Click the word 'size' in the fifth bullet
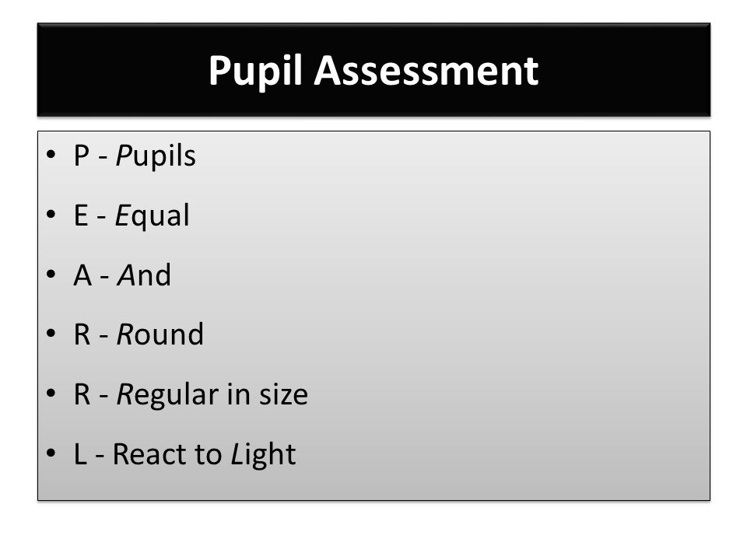 pyautogui.click(x=283, y=395)
